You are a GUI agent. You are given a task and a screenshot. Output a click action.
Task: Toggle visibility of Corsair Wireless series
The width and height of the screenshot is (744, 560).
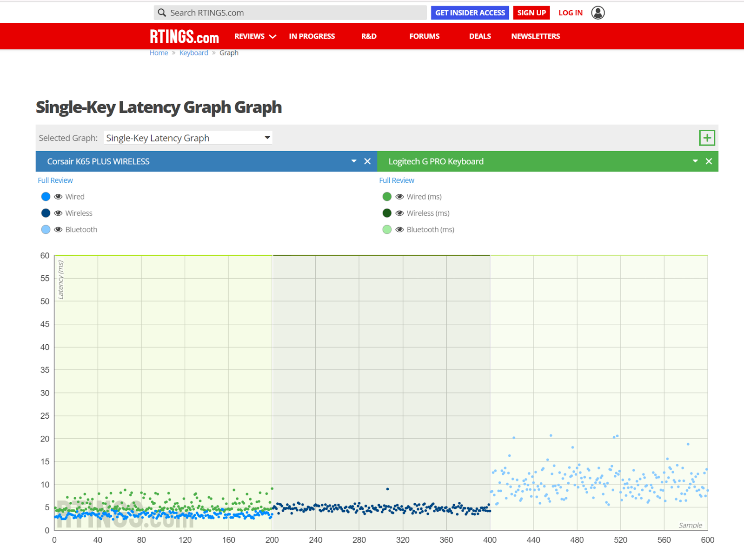(x=58, y=213)
